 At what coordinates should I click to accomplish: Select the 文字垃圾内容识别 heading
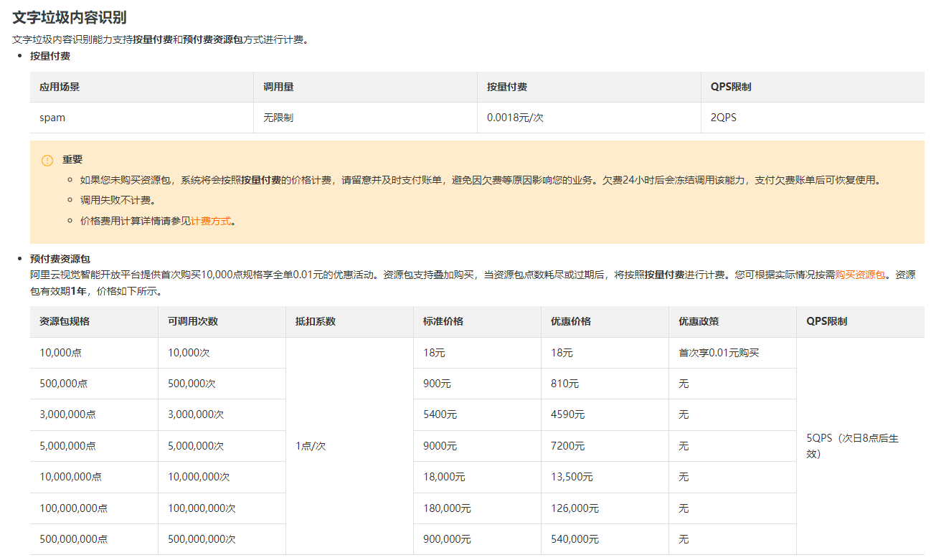tap(70, 18)
